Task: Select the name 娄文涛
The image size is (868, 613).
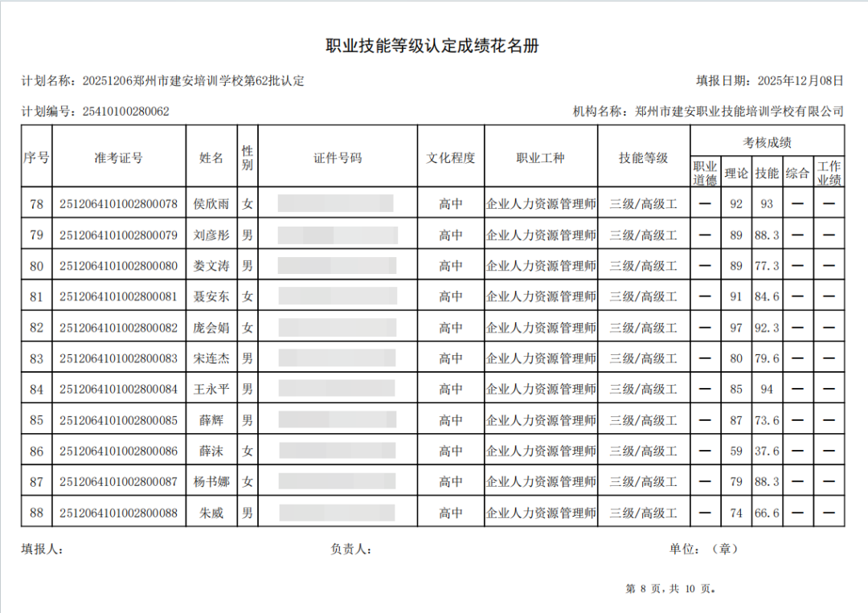Action: coord(211,266)
